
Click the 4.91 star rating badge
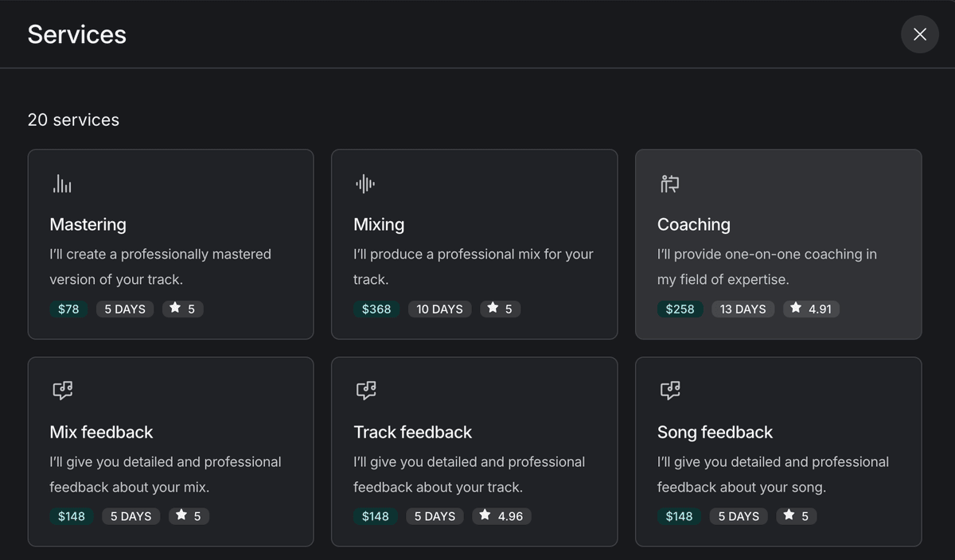811,309
